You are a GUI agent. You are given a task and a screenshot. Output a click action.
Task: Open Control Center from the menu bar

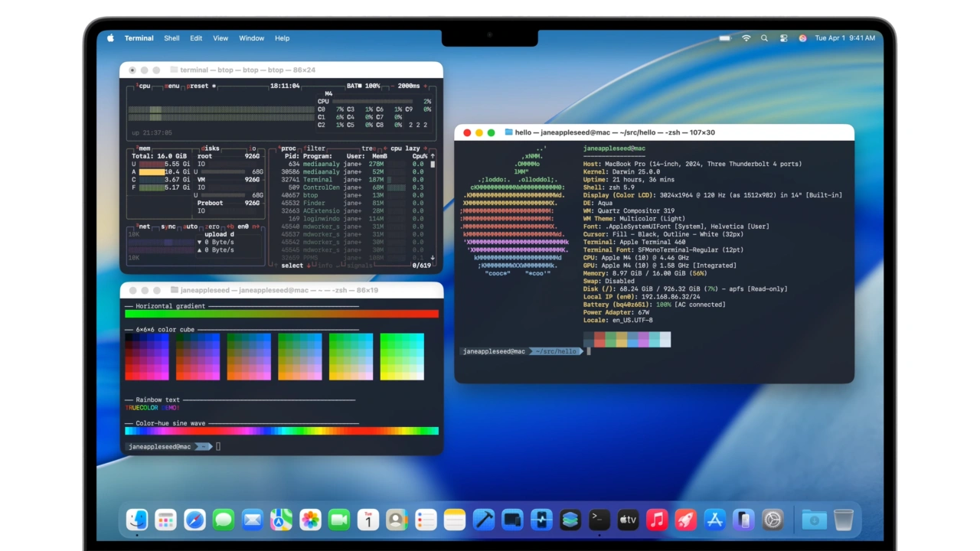(783, 38)
